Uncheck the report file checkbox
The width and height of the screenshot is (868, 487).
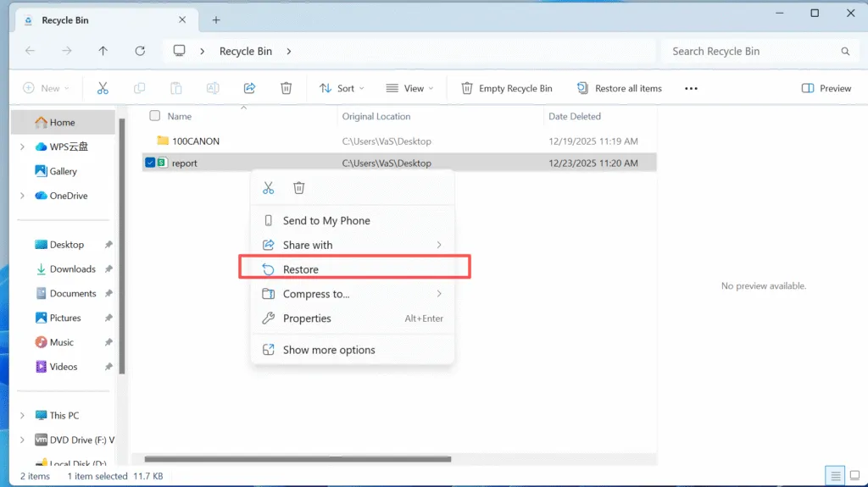coord(150,163)
